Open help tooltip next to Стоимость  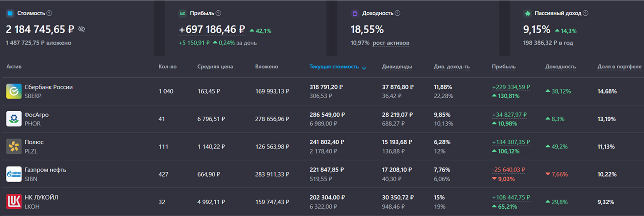[x=49, y=13]
